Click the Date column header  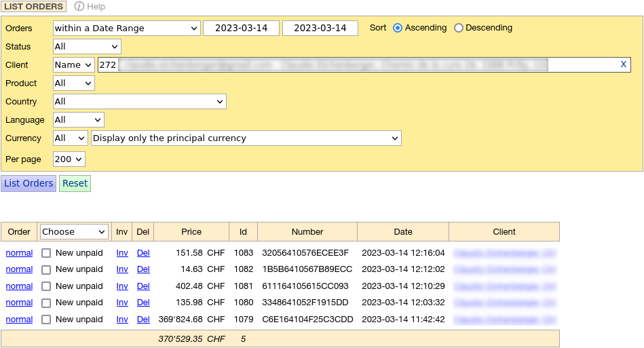[402, 232]
